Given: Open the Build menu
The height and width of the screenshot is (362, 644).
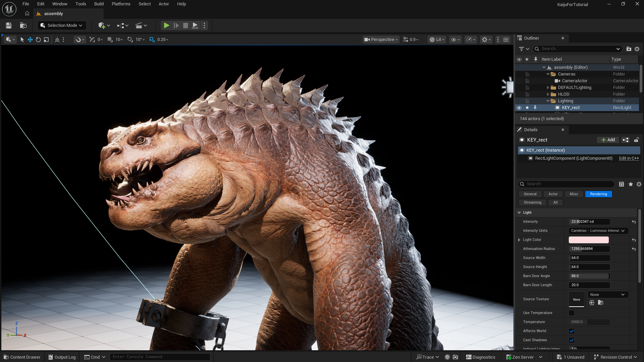Looking at the screenshot, I should (x=99, y=4).
